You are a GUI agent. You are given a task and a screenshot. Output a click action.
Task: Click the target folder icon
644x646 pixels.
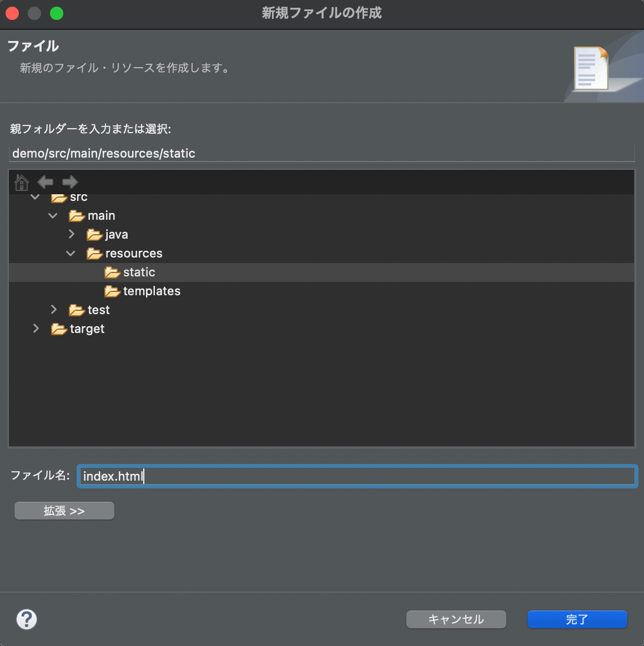[x=59, y=329]
